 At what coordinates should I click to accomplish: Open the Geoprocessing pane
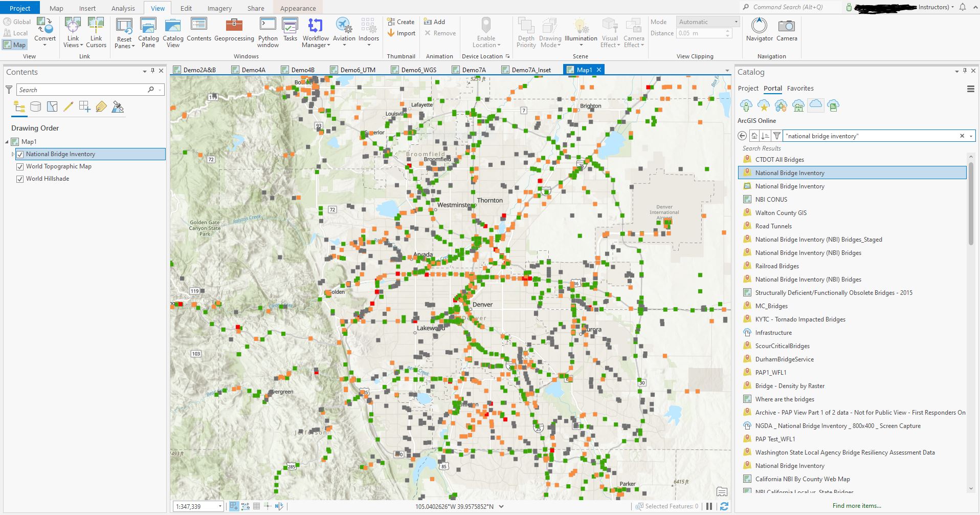point(234,32)
